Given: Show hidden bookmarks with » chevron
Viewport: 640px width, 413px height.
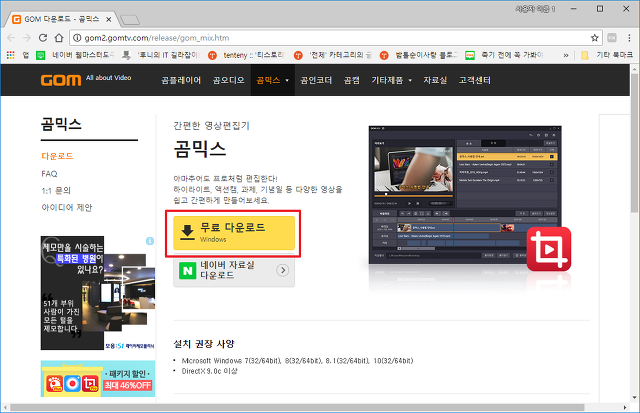Looking at the screenshot, I should point(566,55).
